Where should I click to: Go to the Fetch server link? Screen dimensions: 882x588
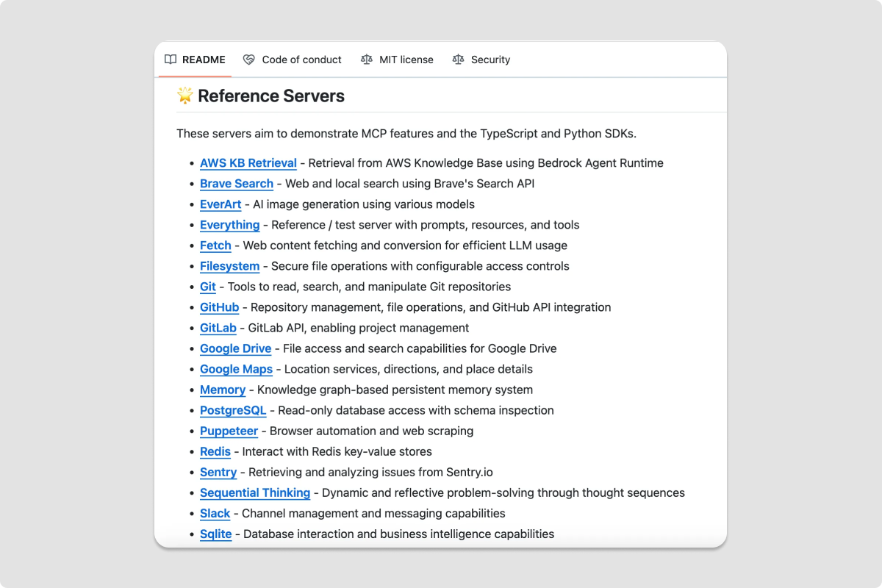[215, 245]
